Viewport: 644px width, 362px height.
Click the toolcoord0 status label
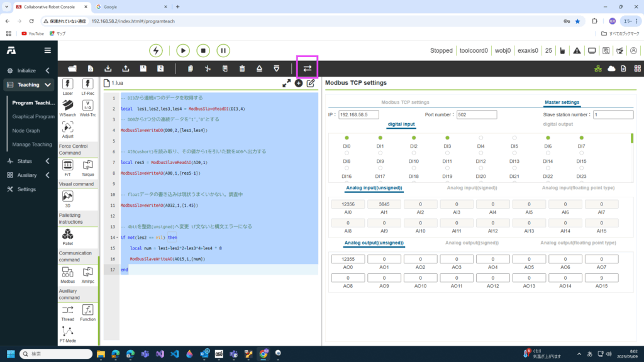(x=474, y=50)
